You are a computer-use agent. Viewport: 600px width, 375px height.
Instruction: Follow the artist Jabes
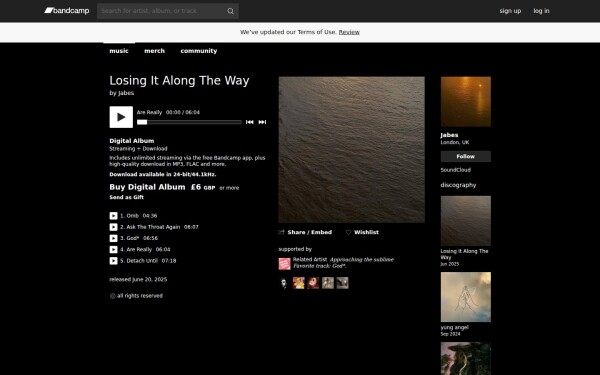click(x=466, y=157)
